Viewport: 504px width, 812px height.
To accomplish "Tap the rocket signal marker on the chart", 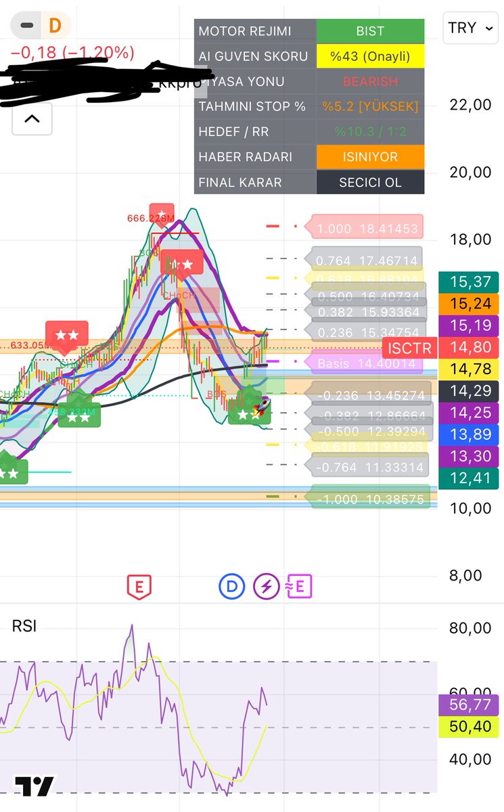I will tap(262, 406).
